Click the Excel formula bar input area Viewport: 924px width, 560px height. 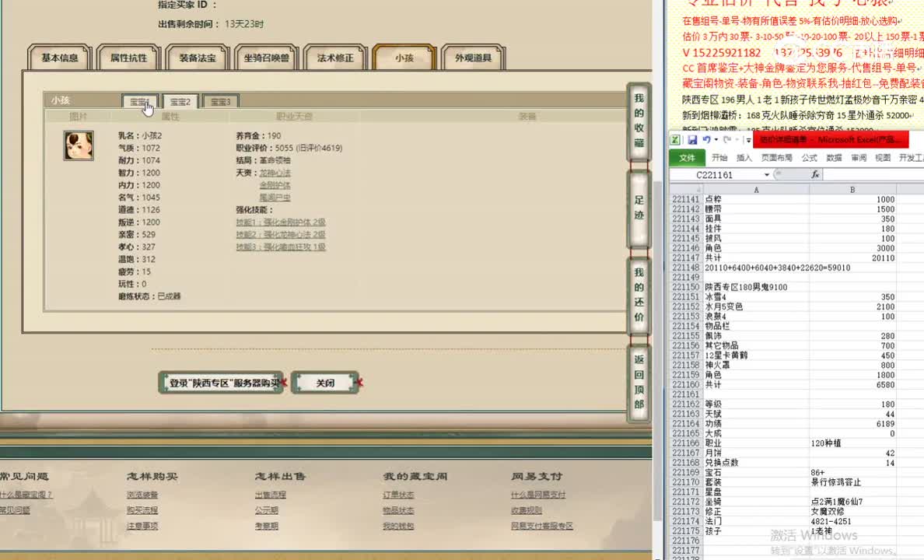tap(873, 174)
